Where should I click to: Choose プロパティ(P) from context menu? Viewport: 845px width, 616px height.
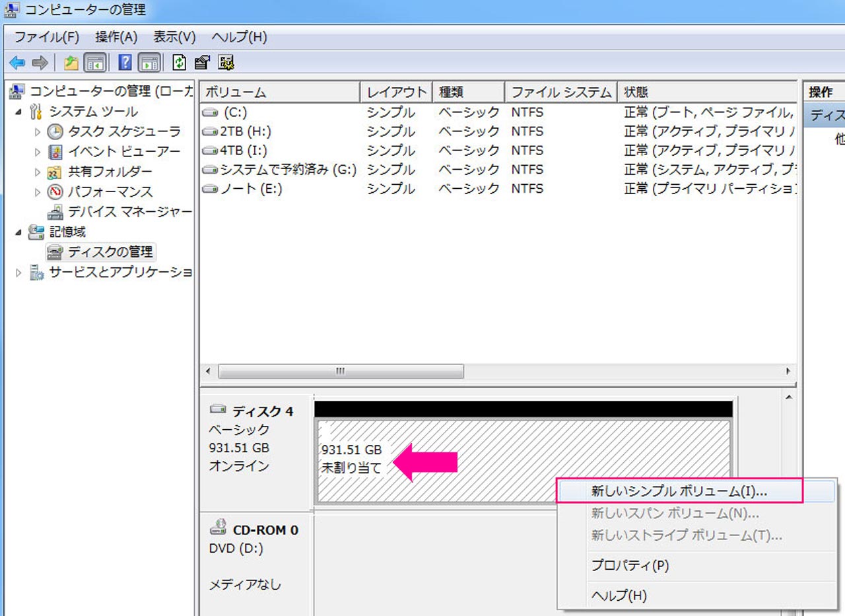[696, 566]
